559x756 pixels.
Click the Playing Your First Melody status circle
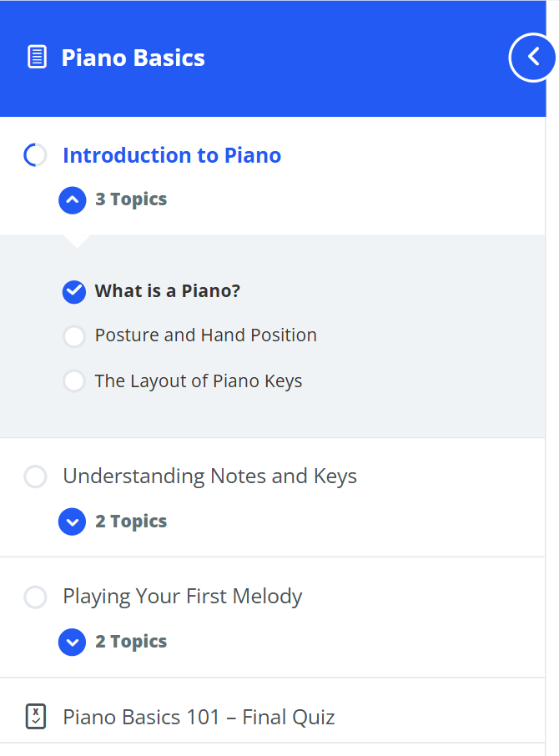click(x=36, y=597)
